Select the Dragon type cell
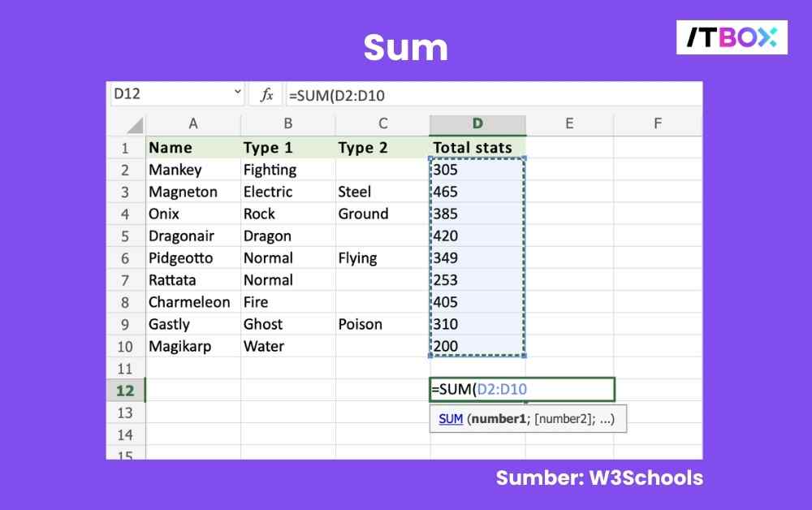Viewport: 812px width, 510px height. pyautogui.click(x=287, y=236)
